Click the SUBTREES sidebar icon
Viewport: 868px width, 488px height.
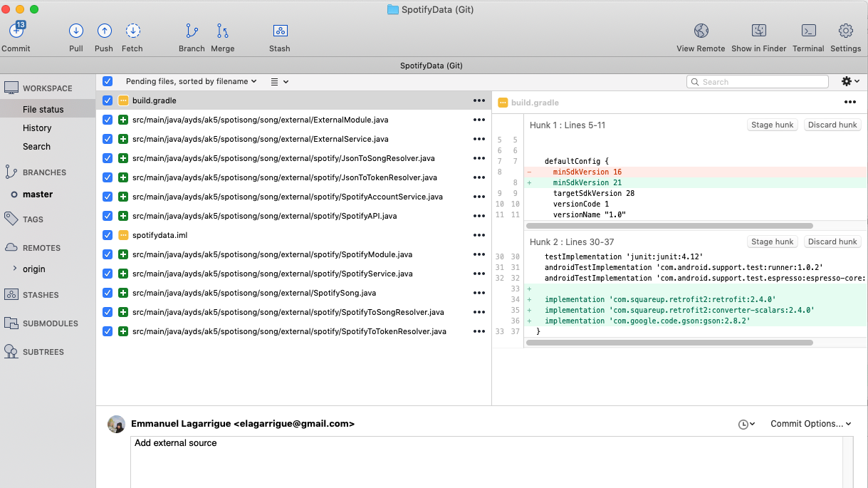(11, 351)
